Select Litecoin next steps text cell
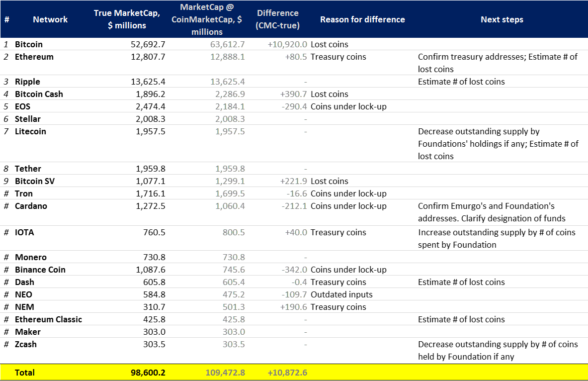Viewport: 588px width, 381px height. 498,144
